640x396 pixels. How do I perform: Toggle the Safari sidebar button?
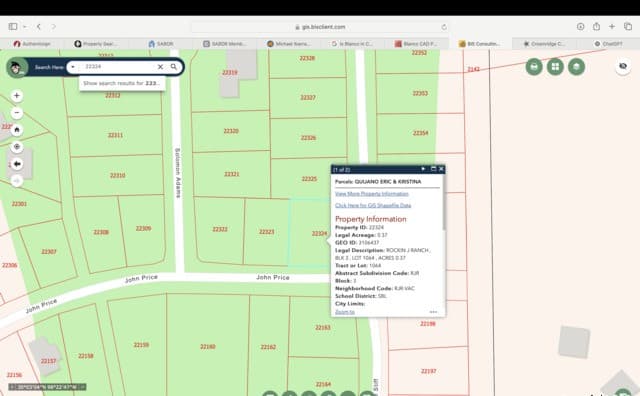click(13, 27)
